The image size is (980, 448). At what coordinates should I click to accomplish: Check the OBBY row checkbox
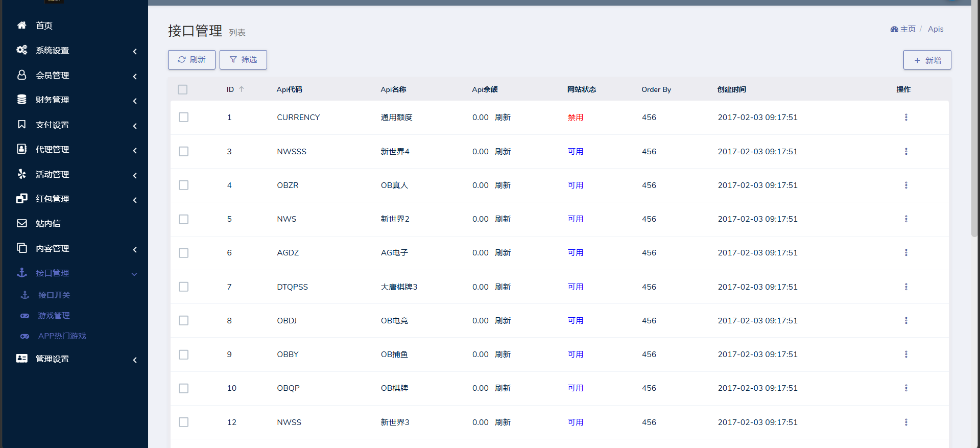click(183, 355)
